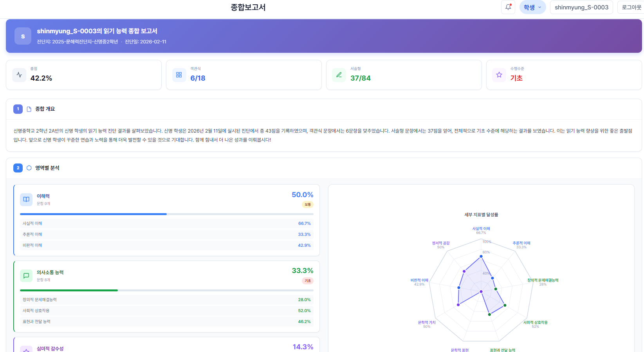Image resolution: width=644 pixels, height=352 pixels.
Task: Click the 의사소통 능력 speech bubble icon
Action: [26, 276]
